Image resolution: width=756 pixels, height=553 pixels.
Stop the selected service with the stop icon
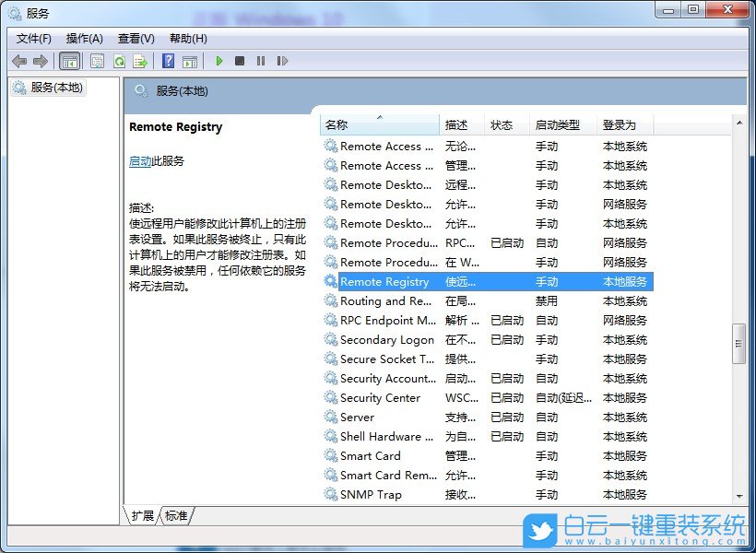pyautogui.click(x=241, y=61)
